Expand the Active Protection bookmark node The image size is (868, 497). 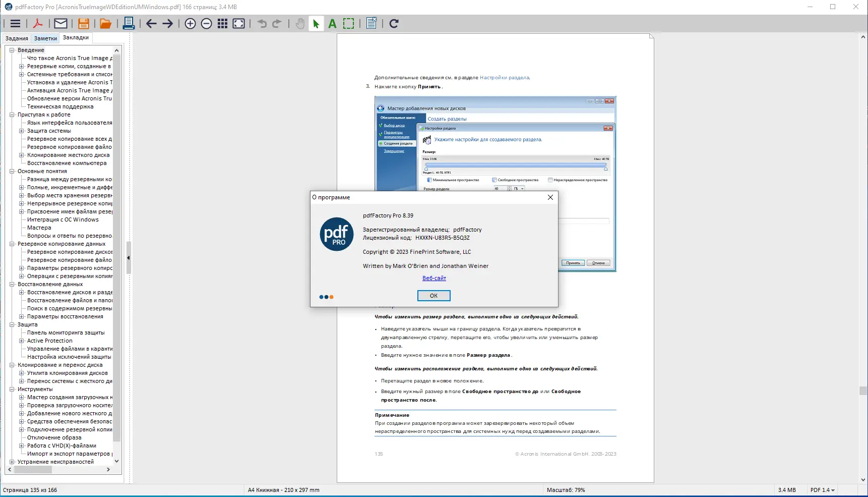tap(22, 341)
